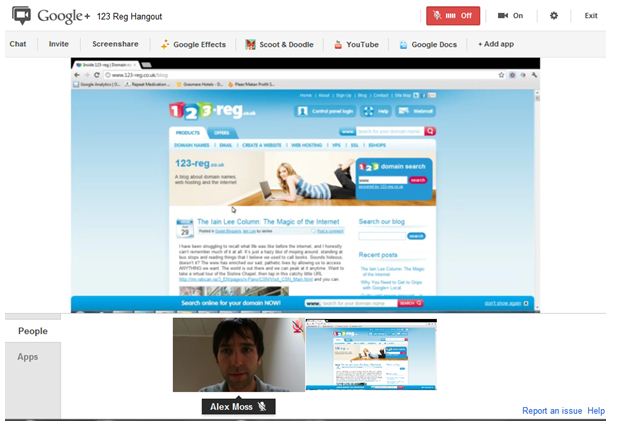Click Report an issue link

pos(552,411)
